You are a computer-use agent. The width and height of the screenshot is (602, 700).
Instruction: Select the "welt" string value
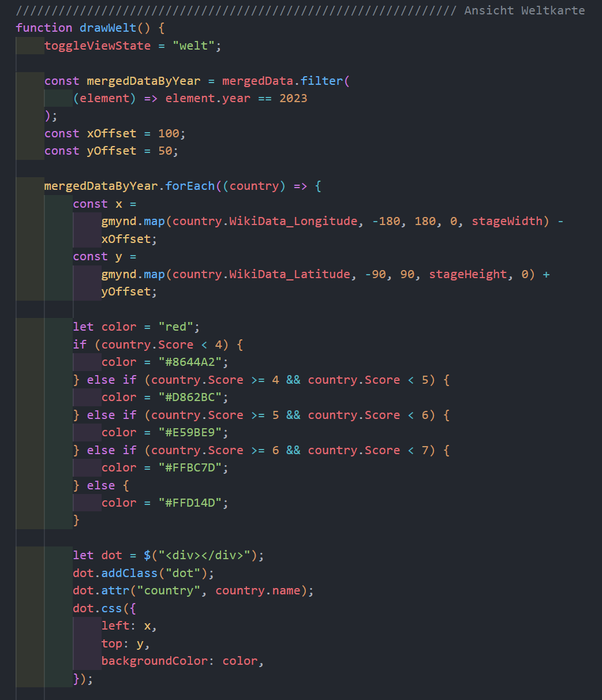pos(193,46)
